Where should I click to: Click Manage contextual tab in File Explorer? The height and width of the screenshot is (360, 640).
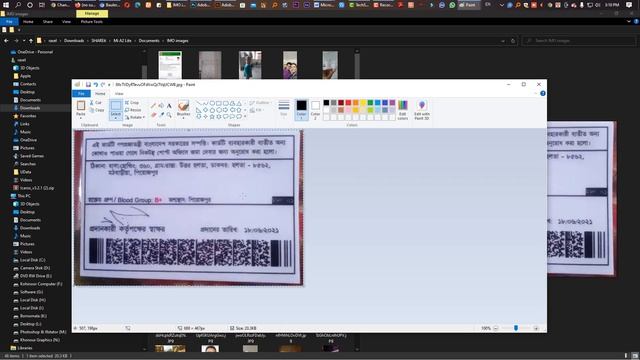(x=92, y=13)
